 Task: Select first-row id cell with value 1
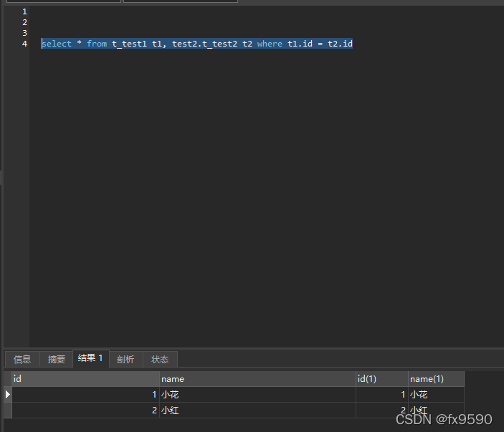pos(85,395)
